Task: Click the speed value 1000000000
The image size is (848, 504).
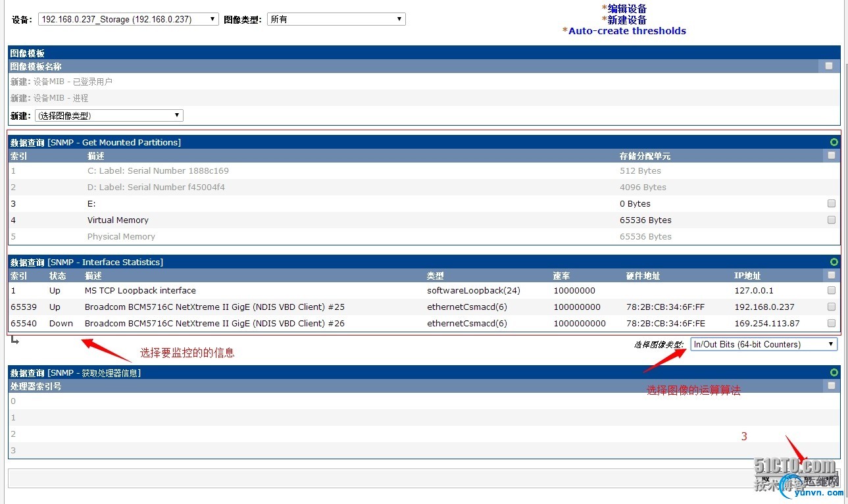Action: tap(580, 323)
